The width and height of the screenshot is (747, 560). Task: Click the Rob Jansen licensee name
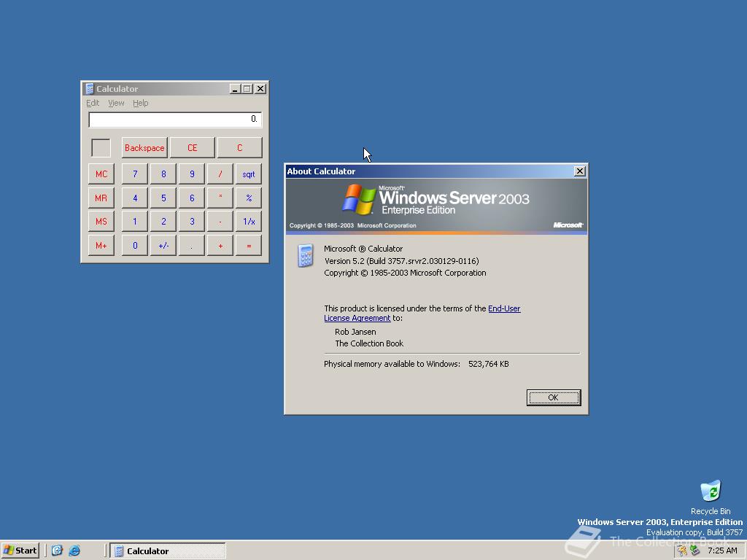click(x=355, y=332)
